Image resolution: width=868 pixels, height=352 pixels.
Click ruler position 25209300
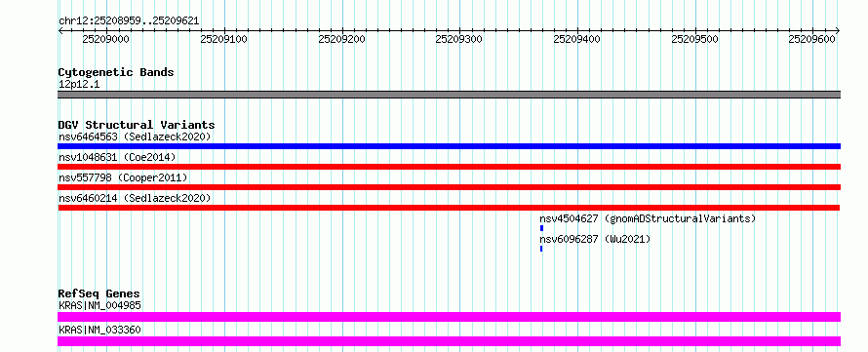coord(459,39)
